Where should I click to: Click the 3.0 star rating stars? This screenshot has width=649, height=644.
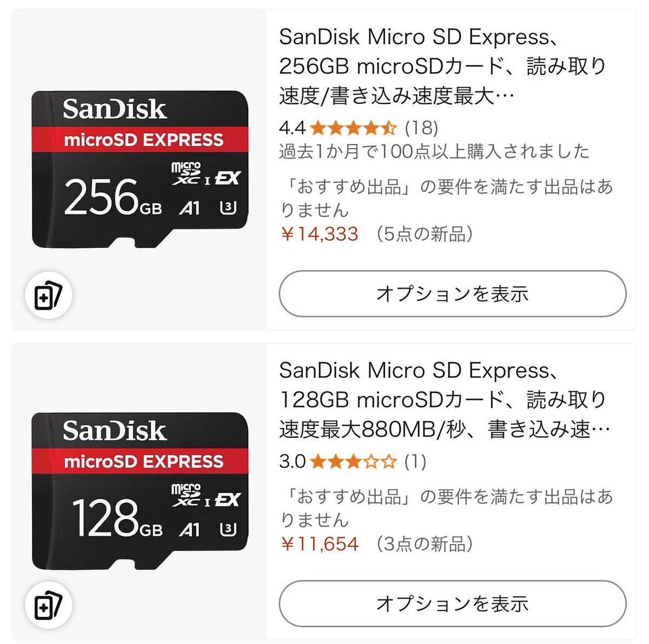pos(354,462)
